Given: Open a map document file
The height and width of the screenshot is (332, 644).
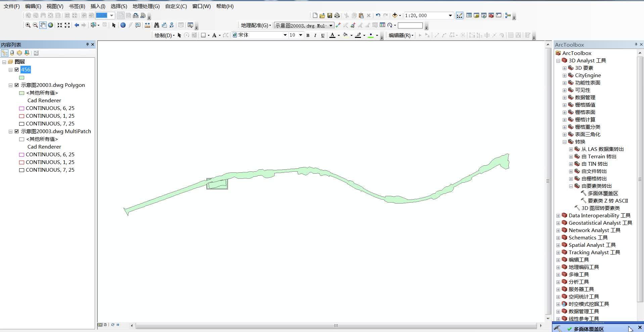Looking at the screenshot, I should point(322,15).
